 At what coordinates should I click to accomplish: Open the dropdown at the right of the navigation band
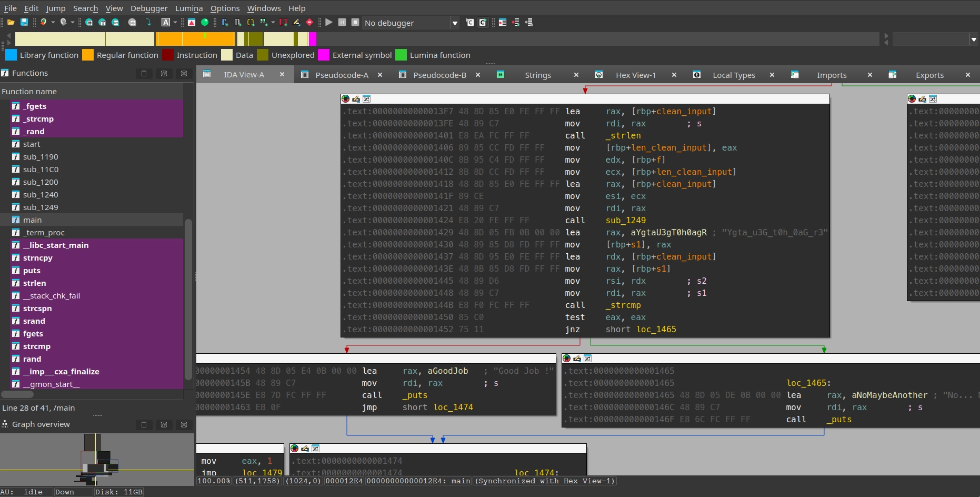coord(973,38)
